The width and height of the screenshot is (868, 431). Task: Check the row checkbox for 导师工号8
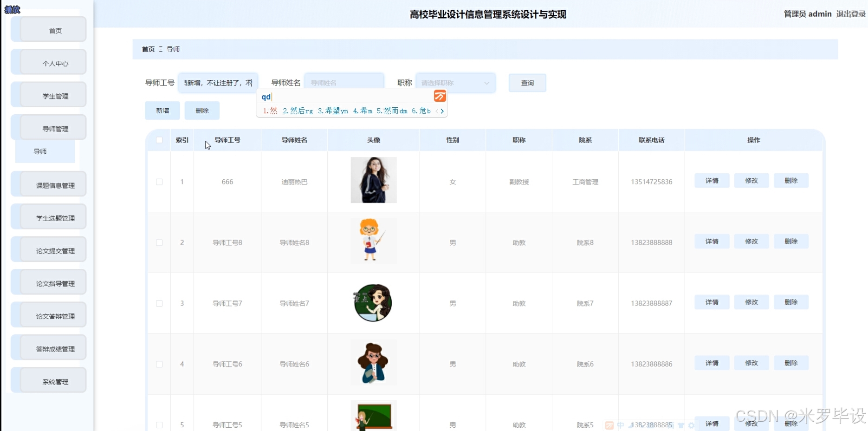click(159, 243)
